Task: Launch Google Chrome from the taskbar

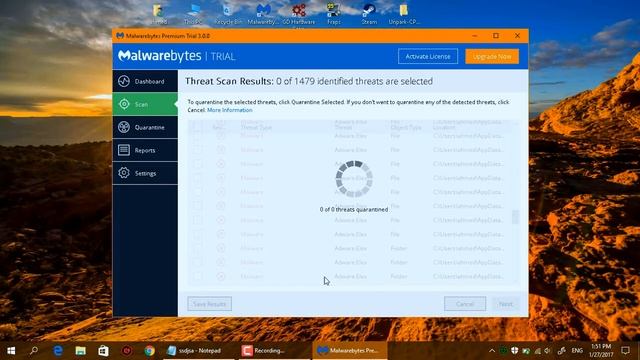Action: coord(149,351)
